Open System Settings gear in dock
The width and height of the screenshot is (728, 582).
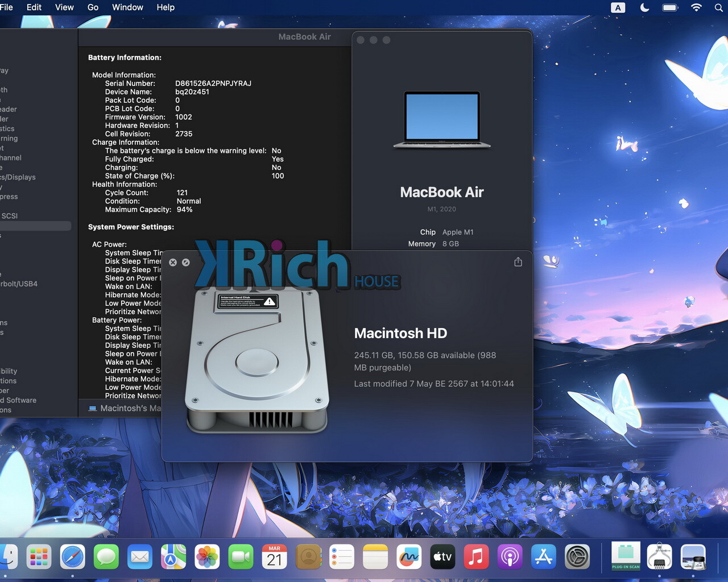click(x=577, y=557)
